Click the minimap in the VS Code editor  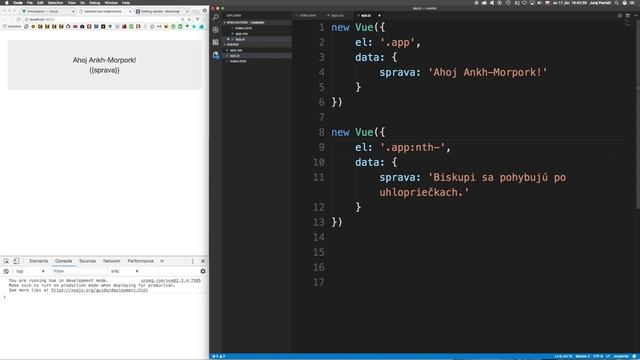[628, 24]
